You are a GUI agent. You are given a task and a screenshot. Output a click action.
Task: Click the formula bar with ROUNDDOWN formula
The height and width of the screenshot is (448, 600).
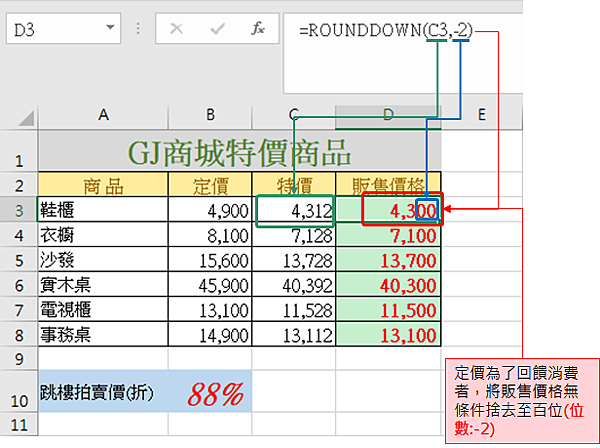coord(403,54)
